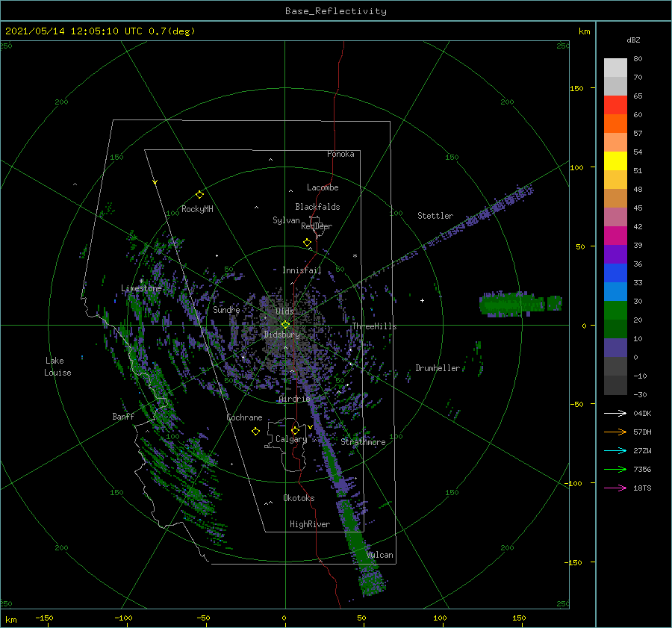Click the green echo patch east of Stettler
This screenshot has height=628, width=672.
click(520, 304)
